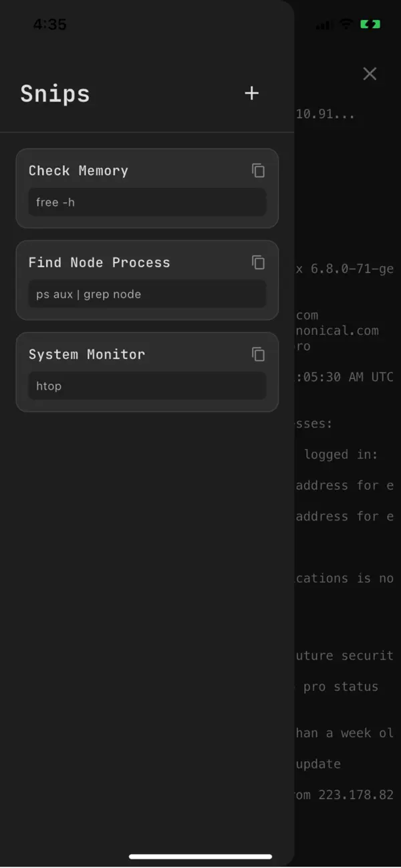Tap the battery indicator icon
The width and height of the screenshot is (401, 868).
tap(370, 24)
